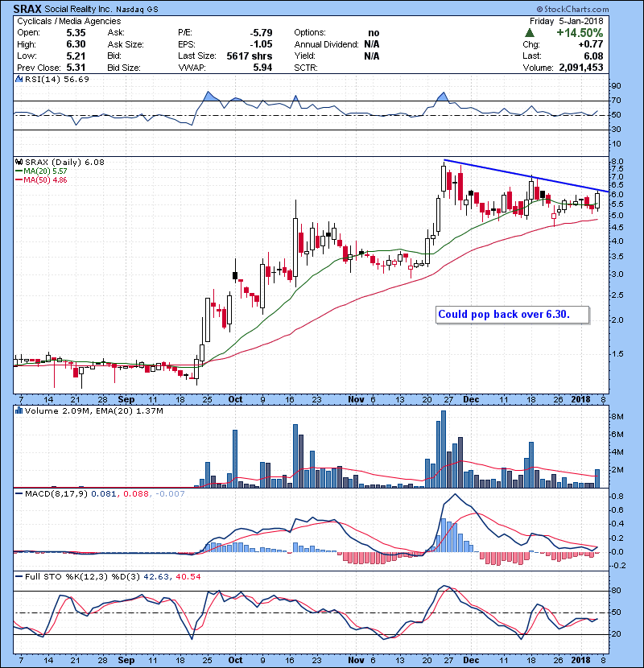This screenshot has width=644, height=668.
Task: Click the Open 5.35 value
Action: point(76,33)
